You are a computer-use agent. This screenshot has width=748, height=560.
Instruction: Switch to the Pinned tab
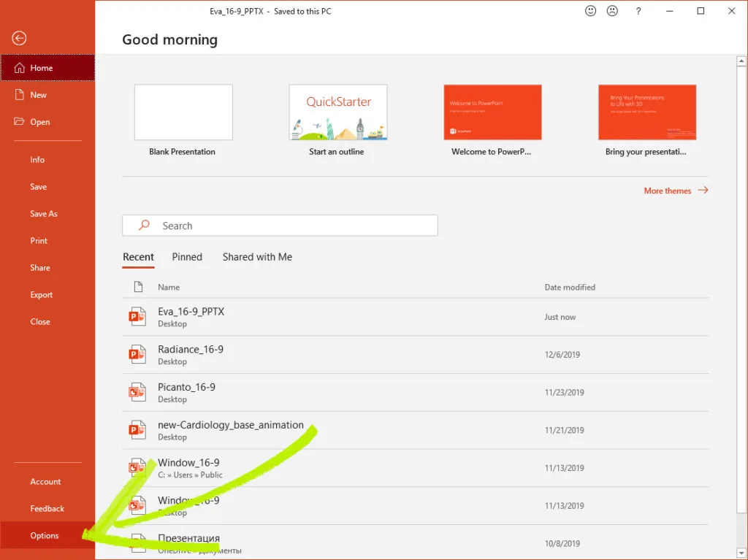tap(187, 256)
